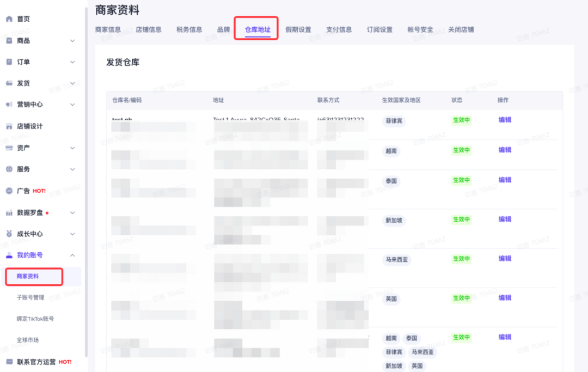Open the 广告 HOT advertising icon
The height and width of the screenshot is (372, 588).
pyautogui.click(x=7, y=191)
